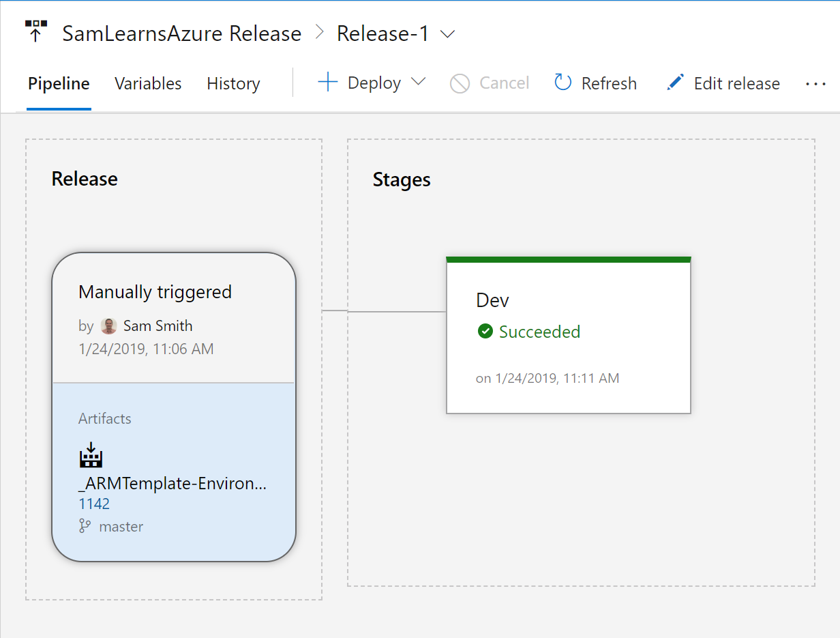Click the Refresh circular arrow icon
Viewport: 840px width, 638px height.
tap(562, 83)
